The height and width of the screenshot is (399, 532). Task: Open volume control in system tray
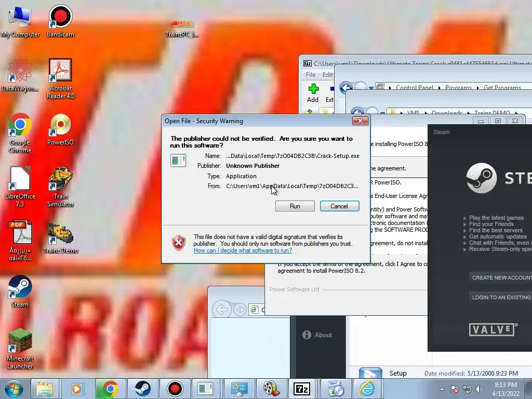coord(479,389)
